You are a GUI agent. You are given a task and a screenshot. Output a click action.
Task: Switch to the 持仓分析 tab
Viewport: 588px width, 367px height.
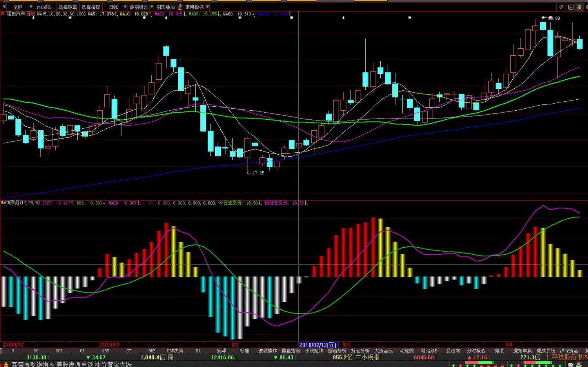360,351
